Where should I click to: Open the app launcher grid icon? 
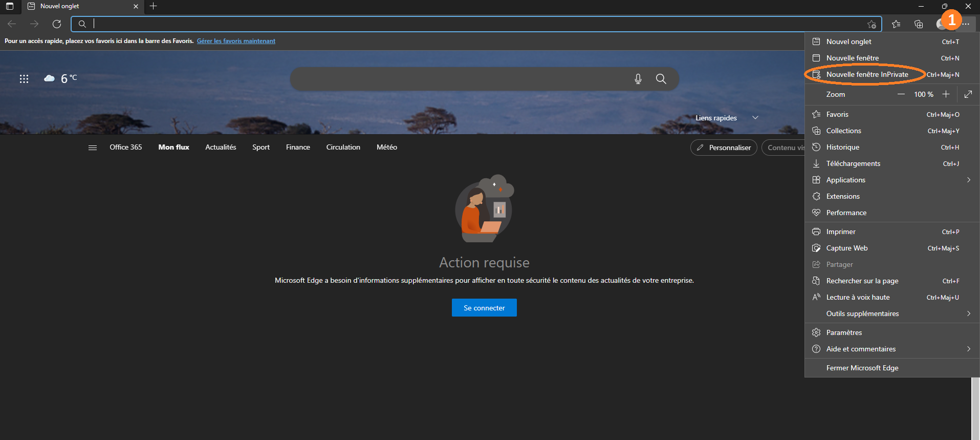tap(24, 78)
